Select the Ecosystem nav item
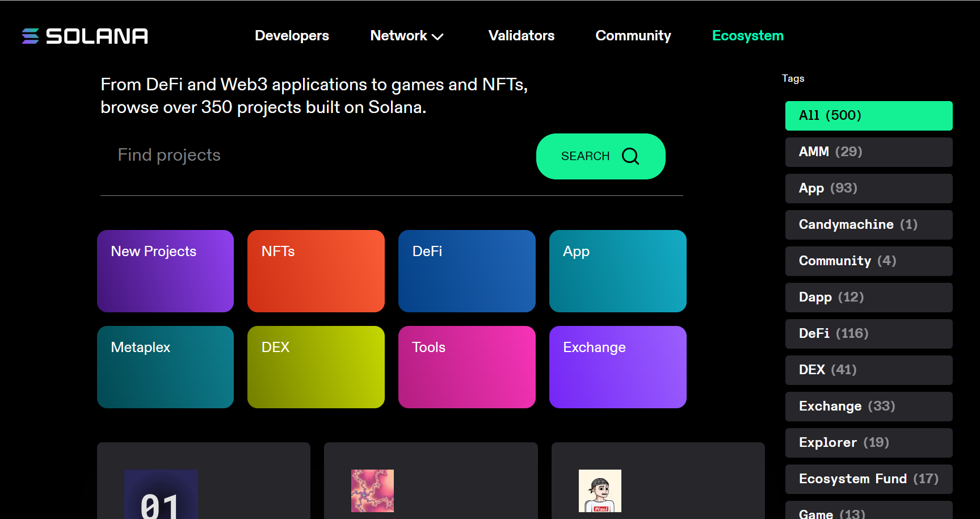Screen dimensions: 980x519 pos(748,36)
